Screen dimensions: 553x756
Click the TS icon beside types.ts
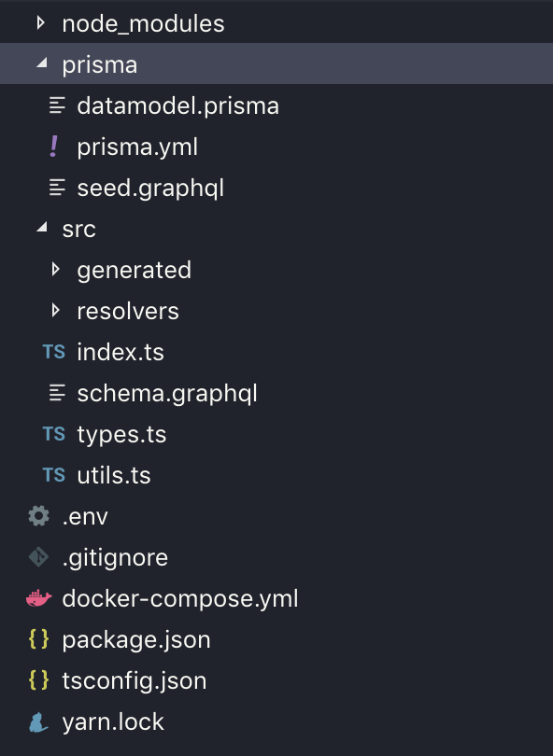click(x=54, y=434)
